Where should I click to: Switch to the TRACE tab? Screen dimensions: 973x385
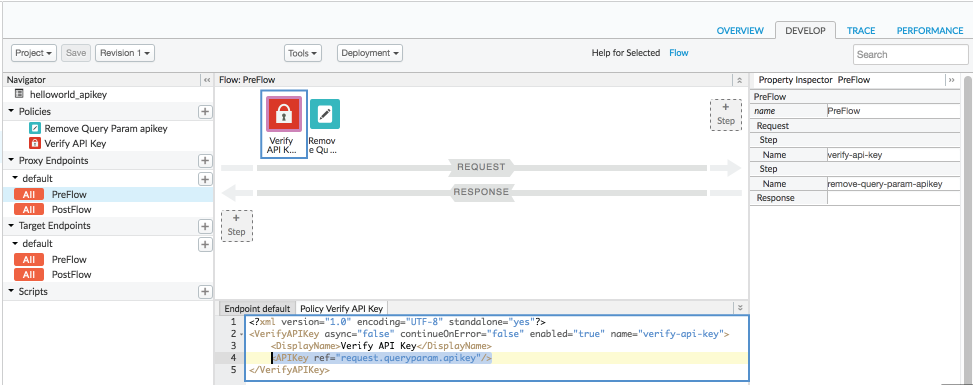tap(861, 30)
